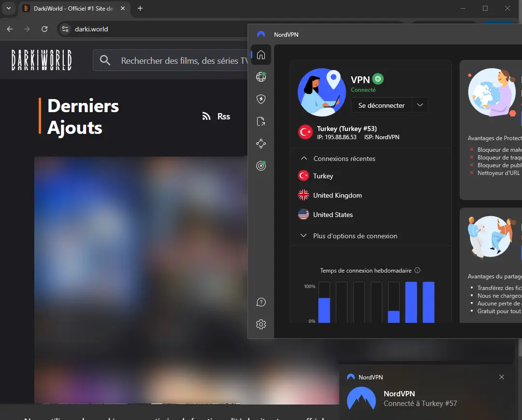The width and height of the screenshot is (522, 420).
Task: Click the browser back arrow
Action: click(x=10, y=29)
